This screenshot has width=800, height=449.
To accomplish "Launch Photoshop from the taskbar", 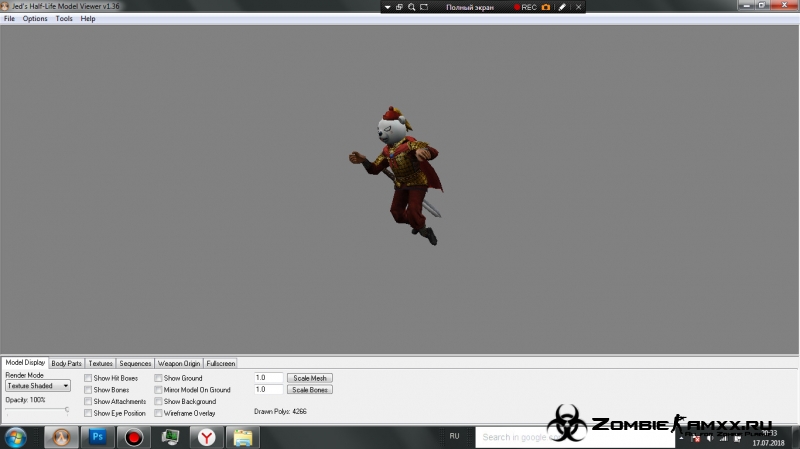I will pos(97,437).
